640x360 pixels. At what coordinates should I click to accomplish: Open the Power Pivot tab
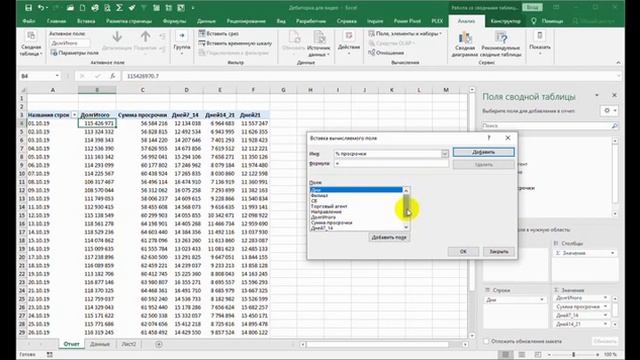(x=407, y=21)
